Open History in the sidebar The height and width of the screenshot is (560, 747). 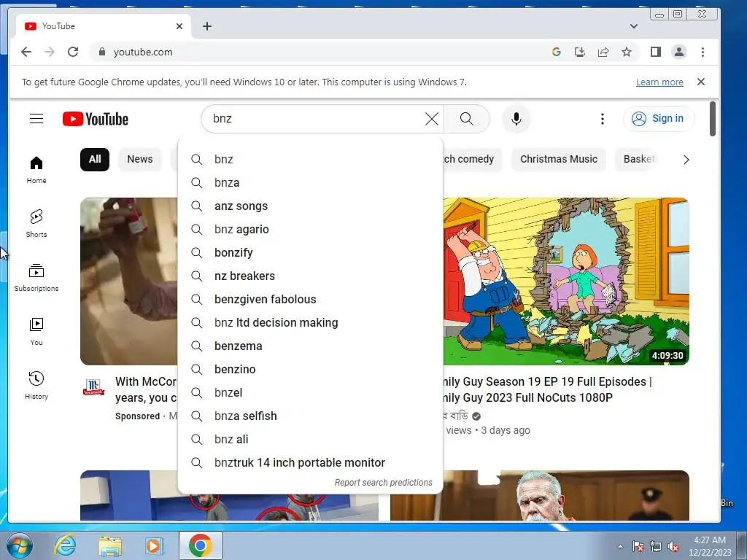tap(36, 385)
